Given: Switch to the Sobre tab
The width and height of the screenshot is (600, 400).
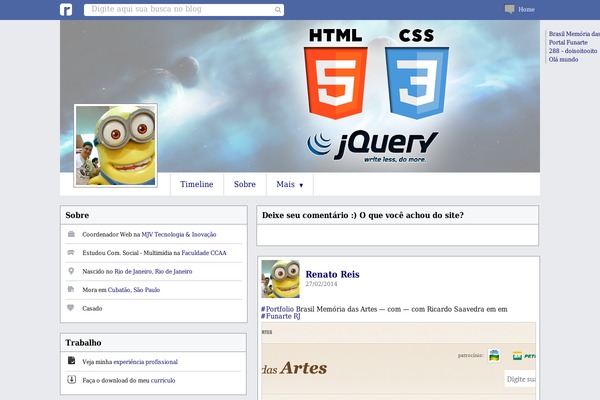Looking at the screenshot, I should [x=245, y=184].
